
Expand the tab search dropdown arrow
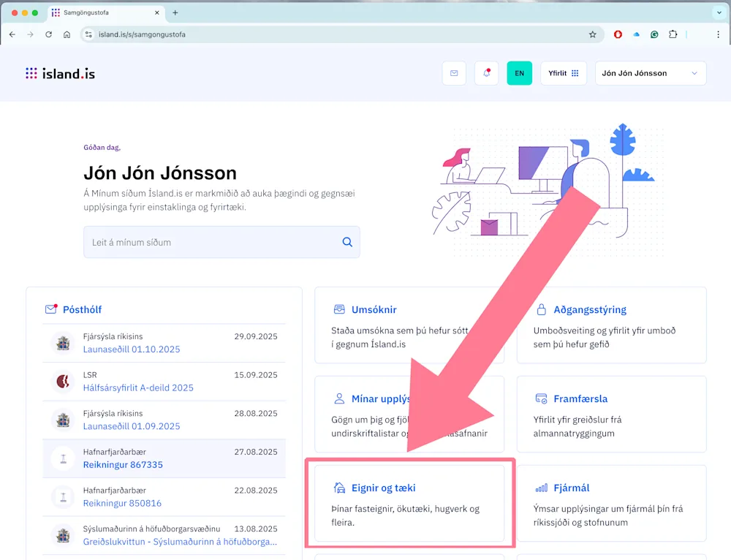click(719, 12)
